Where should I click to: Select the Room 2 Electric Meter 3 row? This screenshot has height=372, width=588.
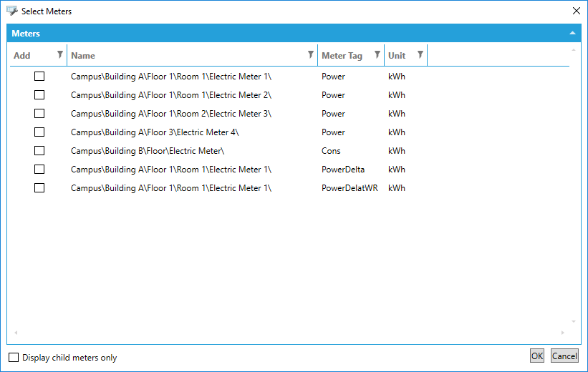tap(171, 114)
